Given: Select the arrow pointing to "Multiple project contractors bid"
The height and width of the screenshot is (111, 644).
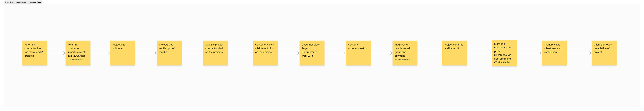Looking at the screenshot, I should point(192,53).
